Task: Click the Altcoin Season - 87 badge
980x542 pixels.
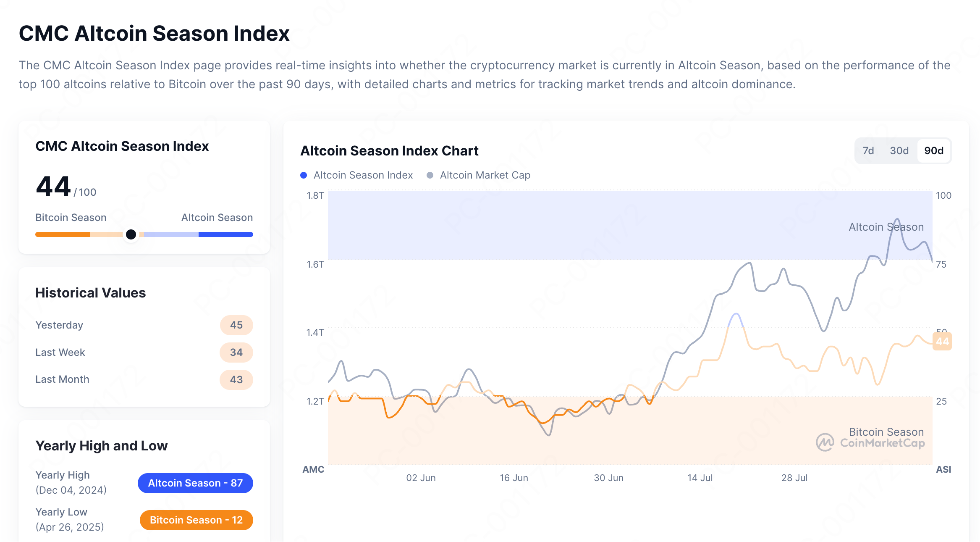Action: click(x=195, y=483)
